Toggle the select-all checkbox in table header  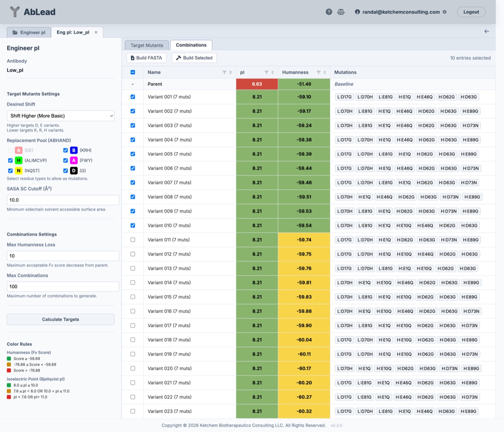(133, 72)
